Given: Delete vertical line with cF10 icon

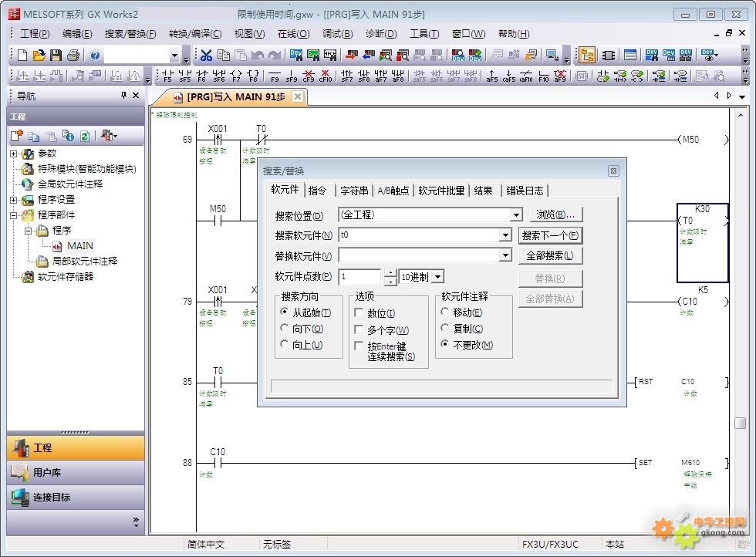Looking at the screenshot, I should point(326,76).
